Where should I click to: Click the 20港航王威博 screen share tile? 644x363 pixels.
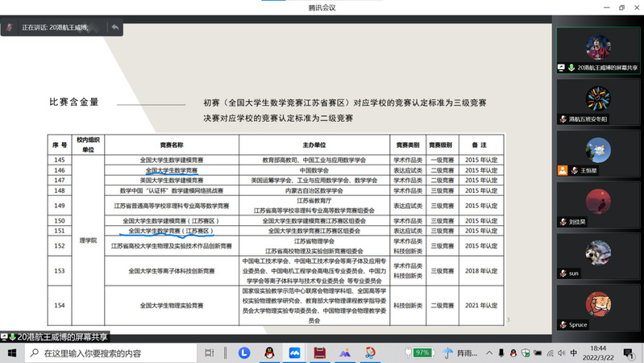pyautogui.click(x=598, y=51)
